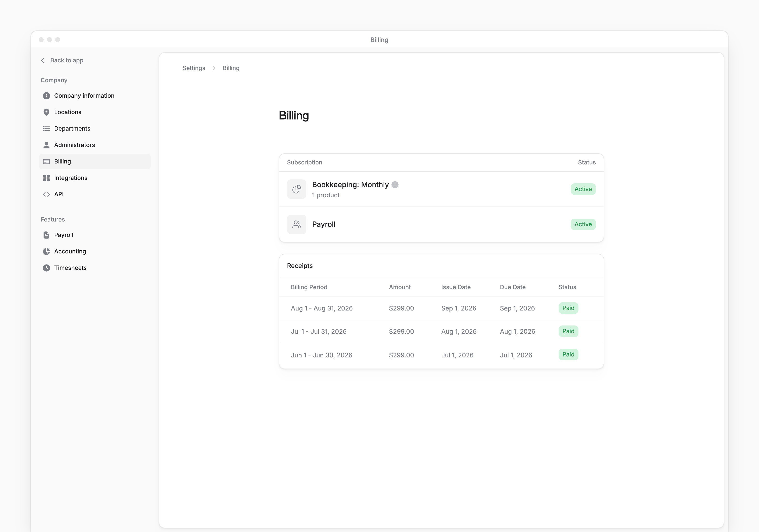Open the Integrations page
Screen dimensions: 759x532
coord(95,178)
